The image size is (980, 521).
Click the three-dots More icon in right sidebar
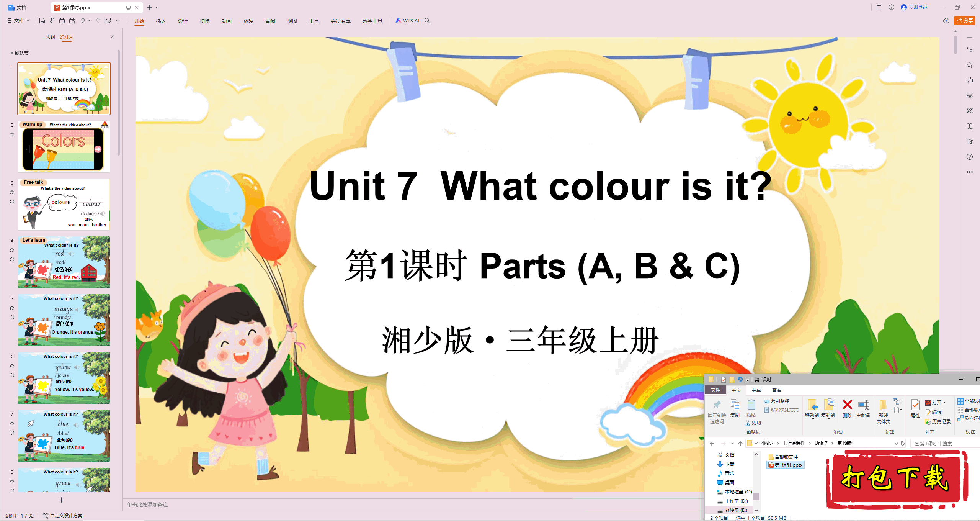click(x=969, y=172)
